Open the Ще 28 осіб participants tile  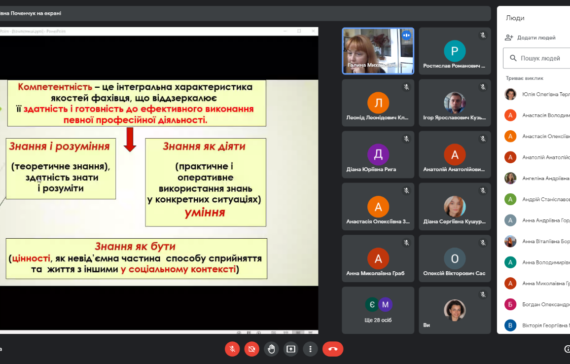[378, 310]
